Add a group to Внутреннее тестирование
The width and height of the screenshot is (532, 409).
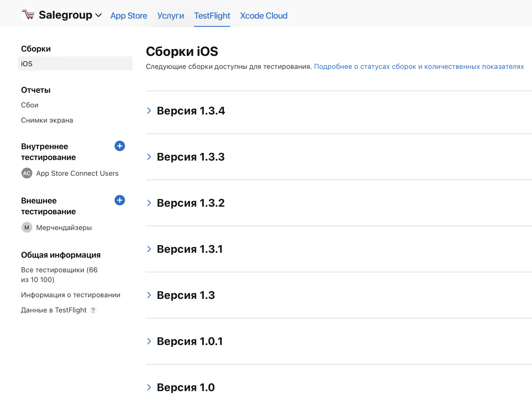click(x=119, y=146)
